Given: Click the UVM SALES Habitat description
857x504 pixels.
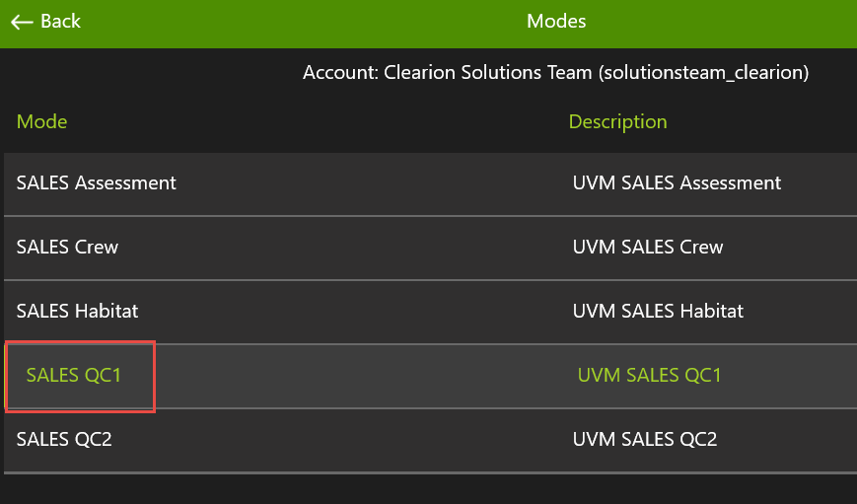Looking at the screenshot, I should tap(658, 311).
